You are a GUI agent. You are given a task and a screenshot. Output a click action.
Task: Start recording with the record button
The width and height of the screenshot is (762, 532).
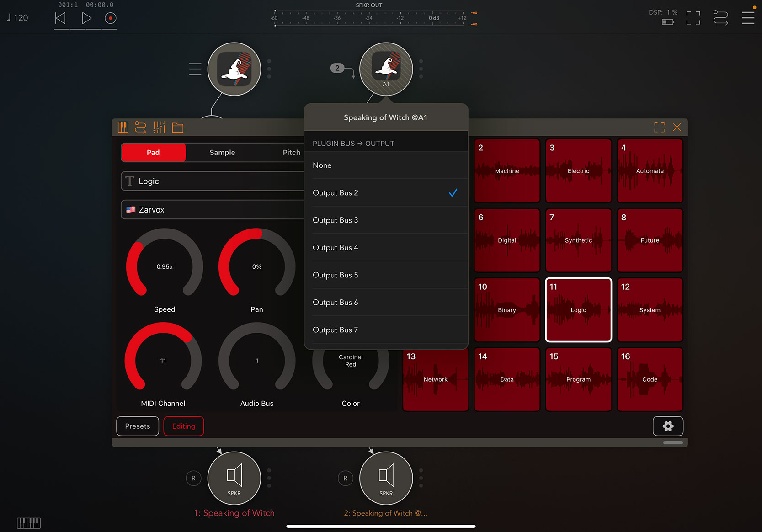[x=110, y=18]
